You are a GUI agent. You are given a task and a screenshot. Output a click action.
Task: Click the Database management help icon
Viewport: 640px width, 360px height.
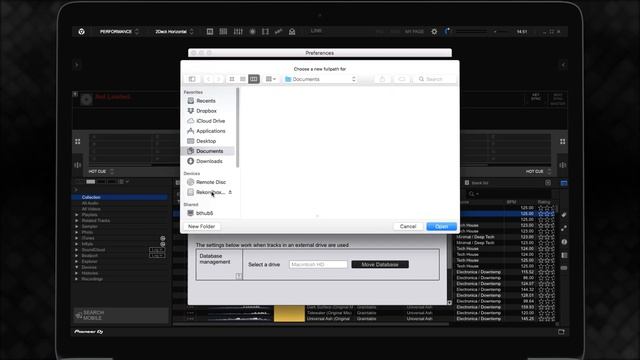(x=238, y=276)
